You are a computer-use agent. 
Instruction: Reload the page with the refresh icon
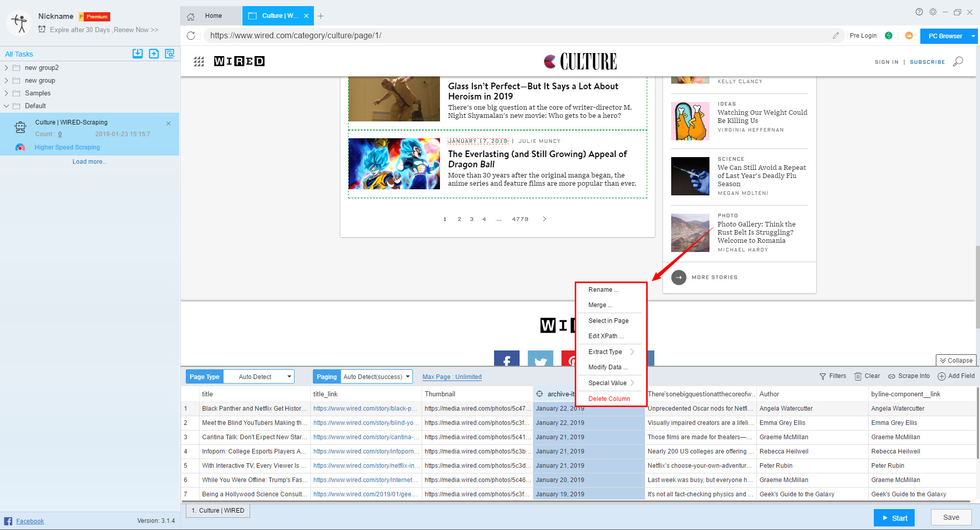(x=191, y=36)
